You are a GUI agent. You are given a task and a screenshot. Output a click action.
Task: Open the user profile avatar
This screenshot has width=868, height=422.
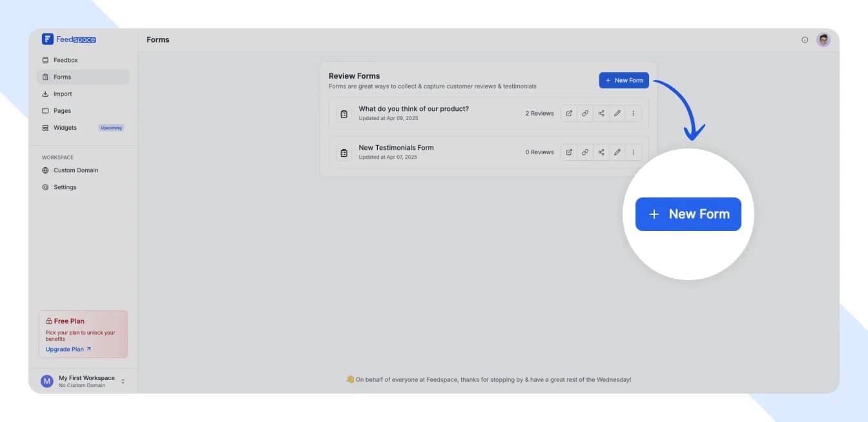tap(823, 40)
